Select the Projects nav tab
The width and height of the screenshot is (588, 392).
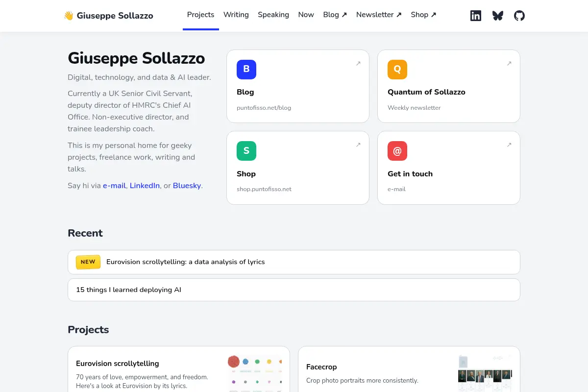201,15
